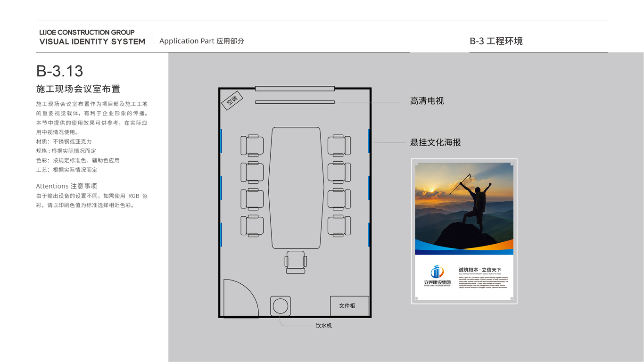The image size is (644, 362).
Task: Click the VISUAL IDENTITY SYSTEM title
Action: (x=92, y=41)
